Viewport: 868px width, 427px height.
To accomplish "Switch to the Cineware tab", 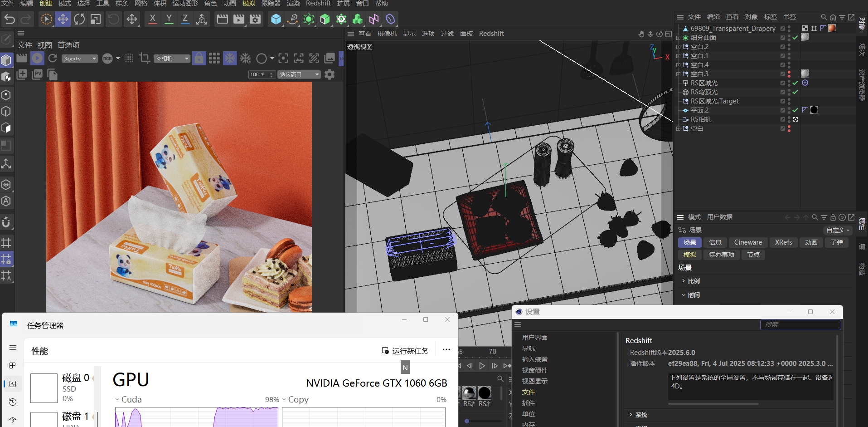I will tap(748, 242).
